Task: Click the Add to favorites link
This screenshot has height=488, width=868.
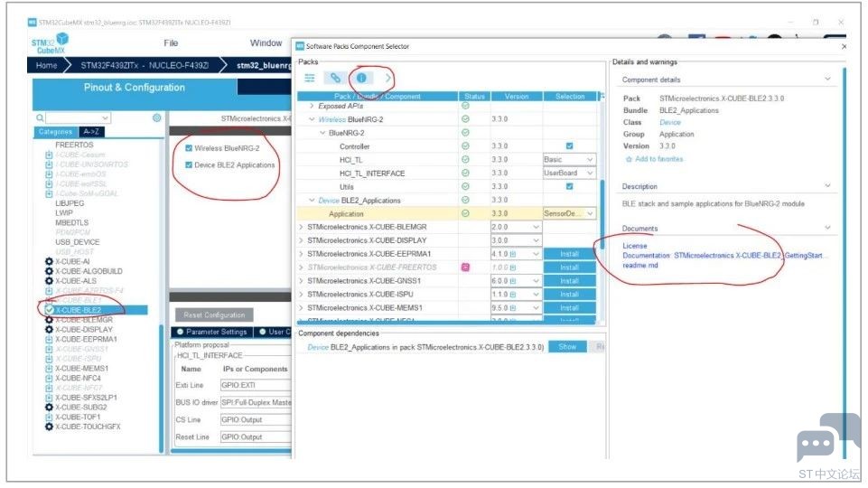Action: click(x=659, y=159)
